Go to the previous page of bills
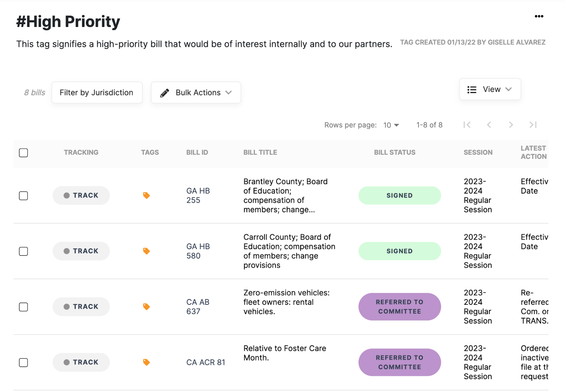 tap(489, 125)
